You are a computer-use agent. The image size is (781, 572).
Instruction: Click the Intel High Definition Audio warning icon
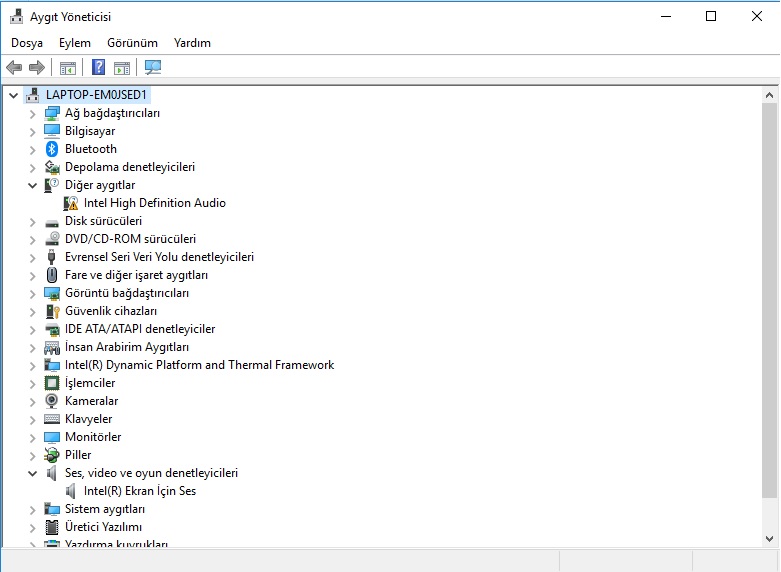71,203
